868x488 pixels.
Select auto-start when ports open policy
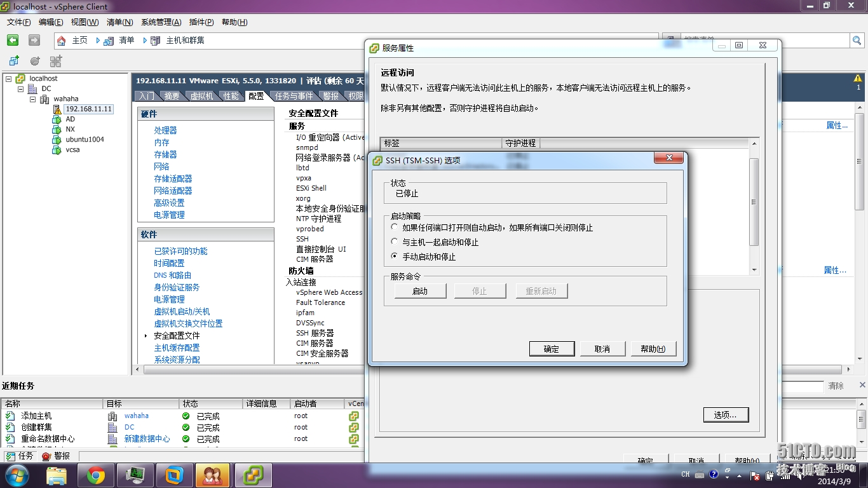pyautogui.click(x=395, y=227)
